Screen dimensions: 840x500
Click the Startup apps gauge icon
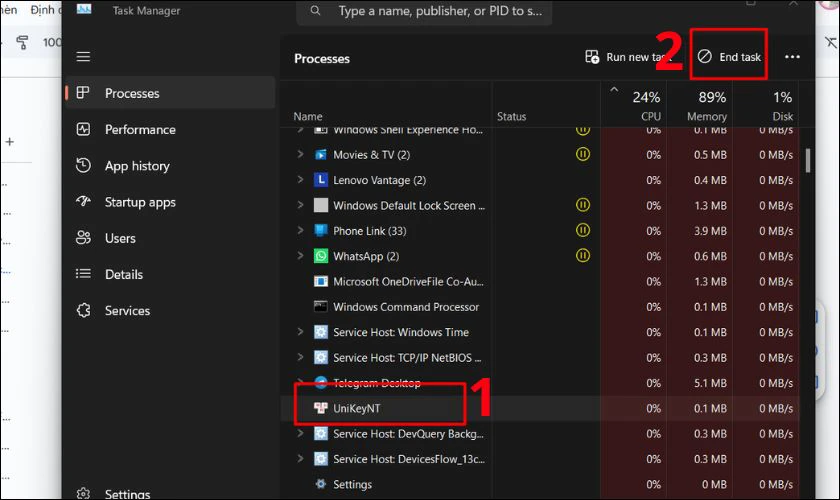[x=83, y=202]
